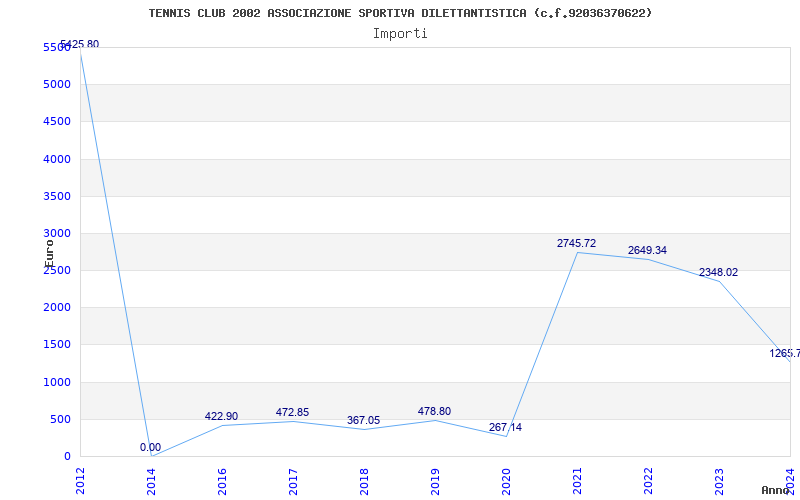Click the 5000 y-axis tick label
Screen dimensions: 800x500
point(57,84)
